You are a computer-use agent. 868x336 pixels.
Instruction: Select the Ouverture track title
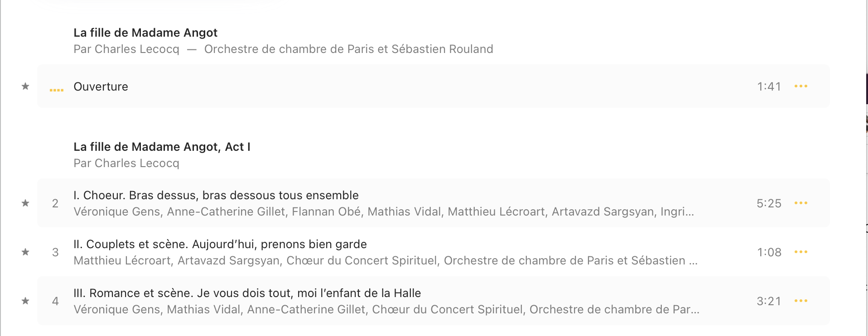[101, 86]
